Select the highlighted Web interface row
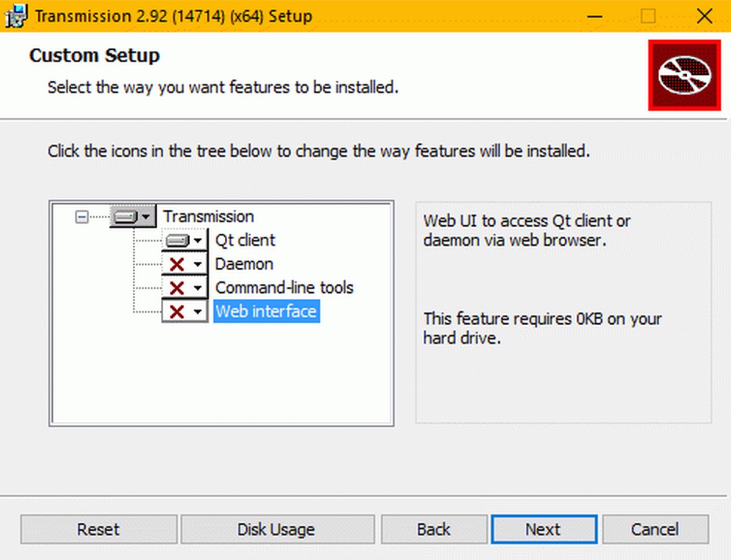The height and width of the screenshot is (560, 731). click(266, 312)
